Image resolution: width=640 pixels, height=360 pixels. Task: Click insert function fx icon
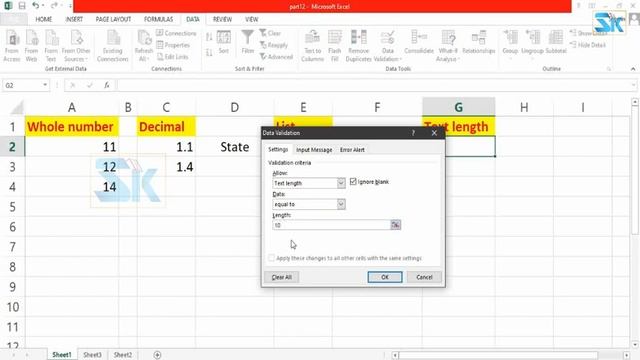click(x=107, y=85)
